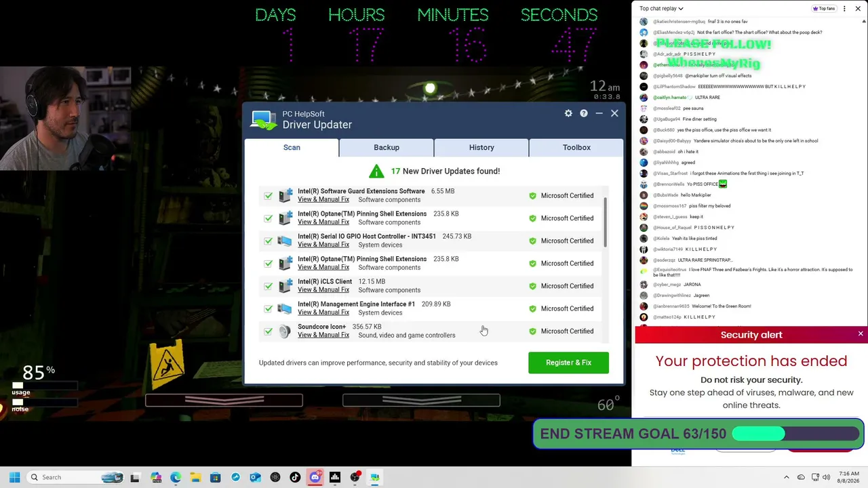Open Microsoft Edge from the taskbar
The height and width of the screenshot is (488, 868).
coord(176,477)
